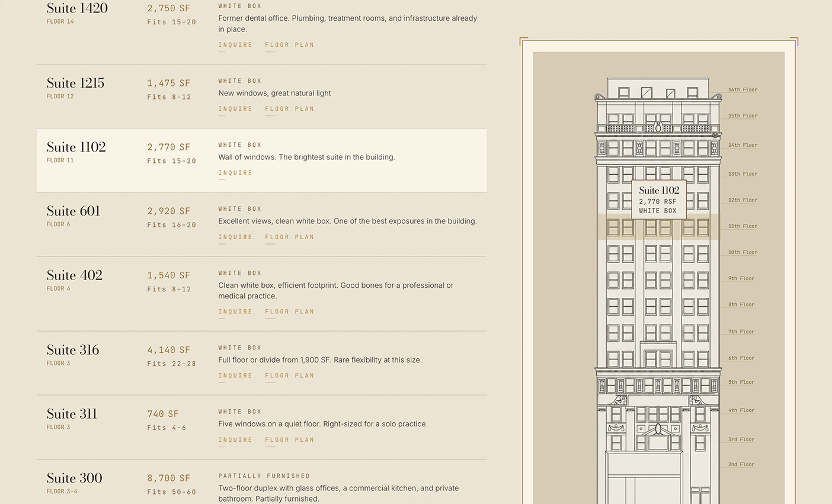
Task: Select the 6th Floor label
Action: tap(741, 358)
